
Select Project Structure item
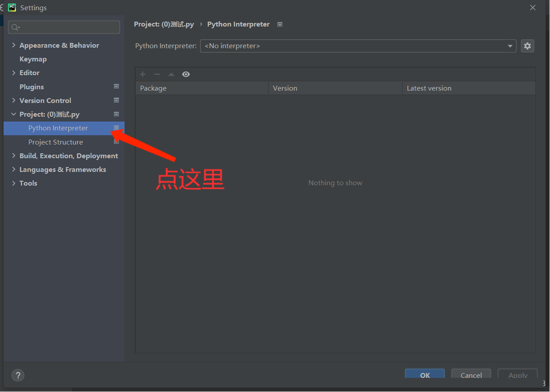[x=56, y=142]
